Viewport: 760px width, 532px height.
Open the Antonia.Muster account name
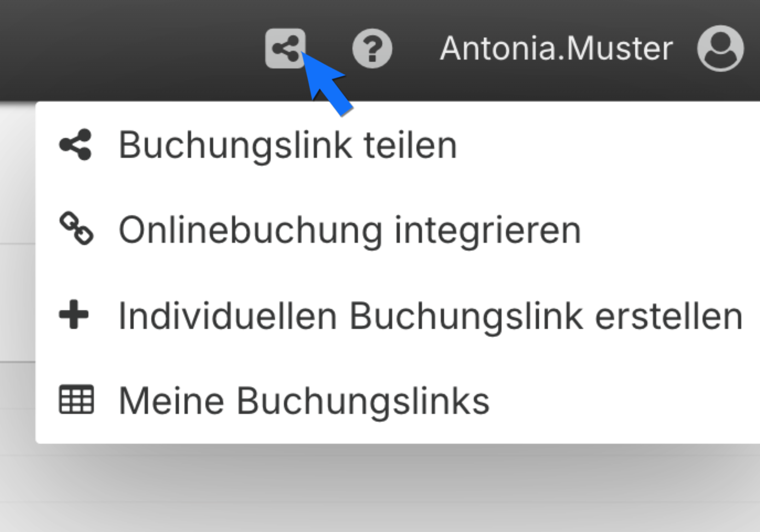[x=556, y=48]
